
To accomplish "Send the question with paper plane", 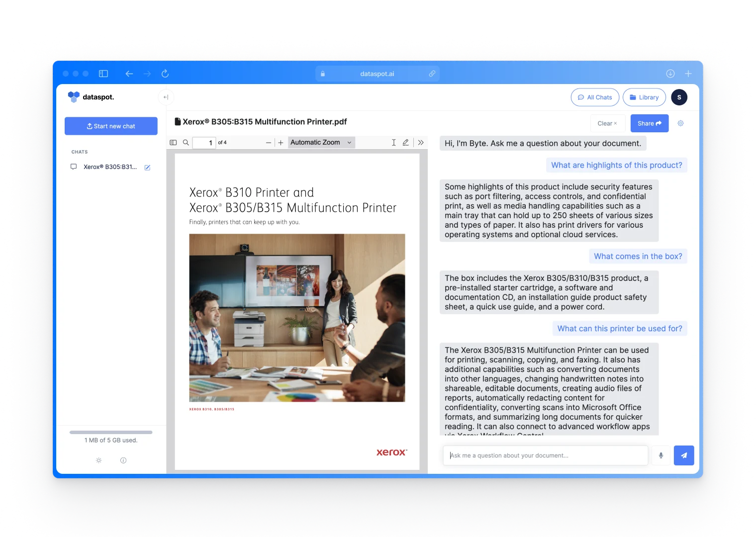I will pyautogui.click(x=684, y=455).
